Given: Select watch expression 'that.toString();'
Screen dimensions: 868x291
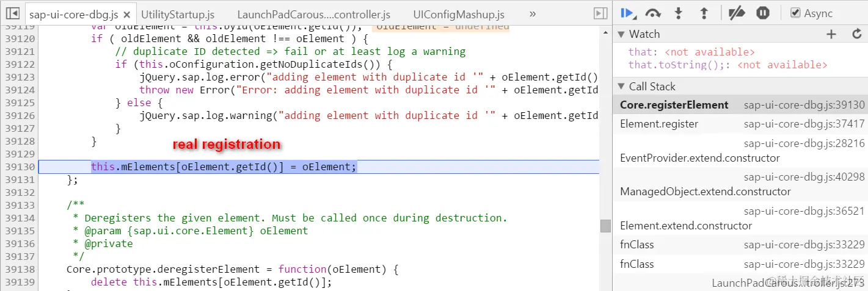Looking at the screenshot, I should pyautogui.click(x=728, y=65).
